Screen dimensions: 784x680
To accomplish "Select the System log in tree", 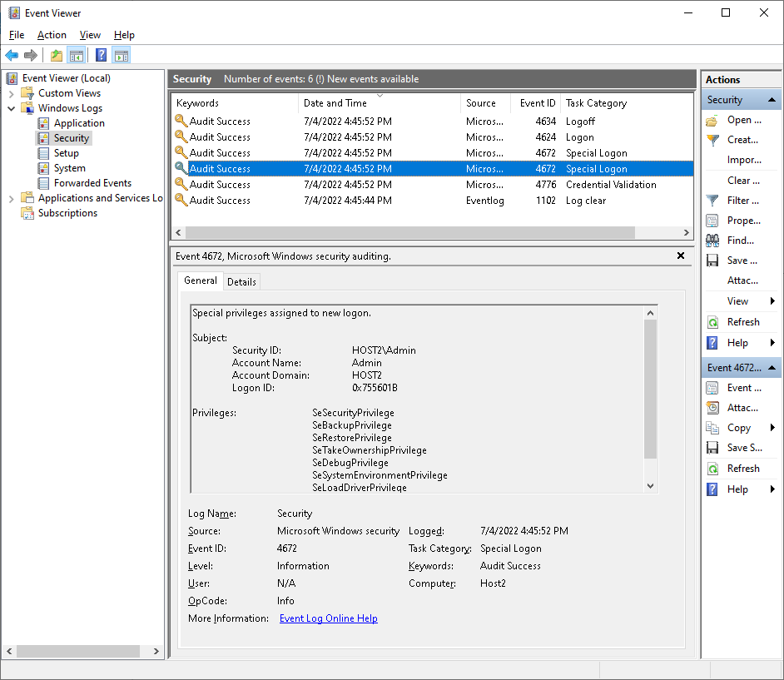I will (x=69, y=168).
